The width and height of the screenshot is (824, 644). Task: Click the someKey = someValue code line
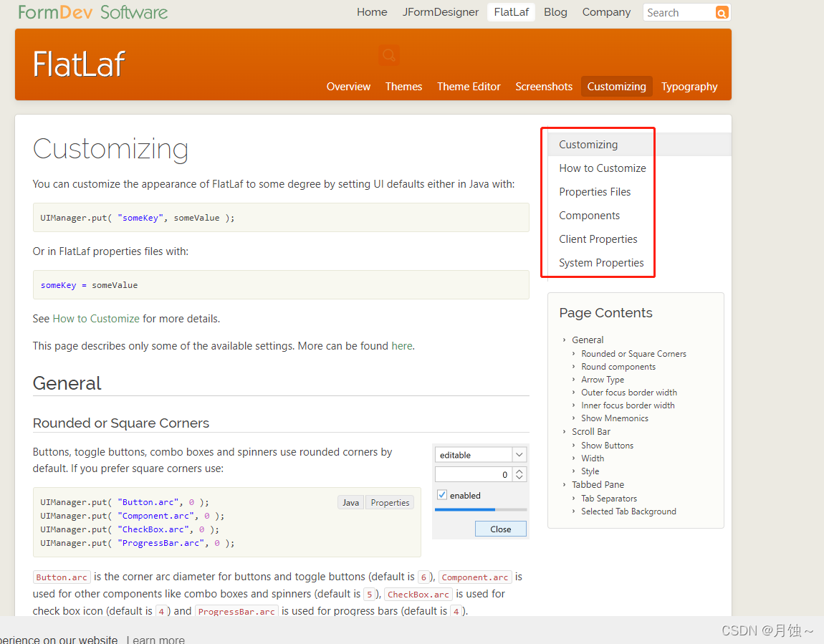click(89, 285)
